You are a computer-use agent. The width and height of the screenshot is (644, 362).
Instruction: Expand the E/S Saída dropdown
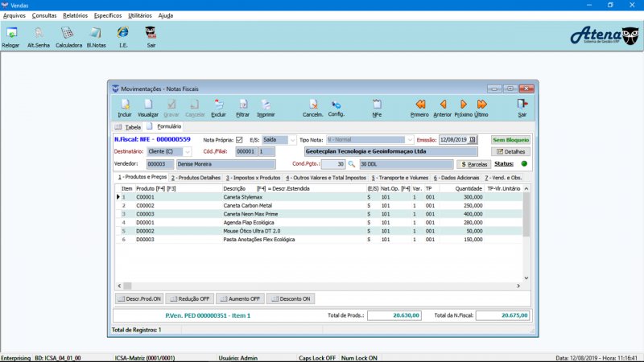(x=292, y=139)
